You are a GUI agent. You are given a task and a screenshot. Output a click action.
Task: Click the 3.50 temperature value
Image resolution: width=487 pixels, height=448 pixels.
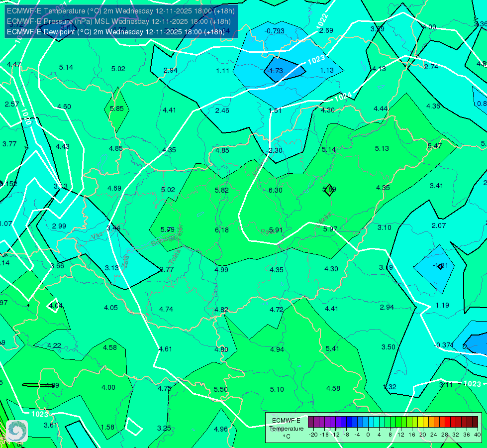point(388,347)
